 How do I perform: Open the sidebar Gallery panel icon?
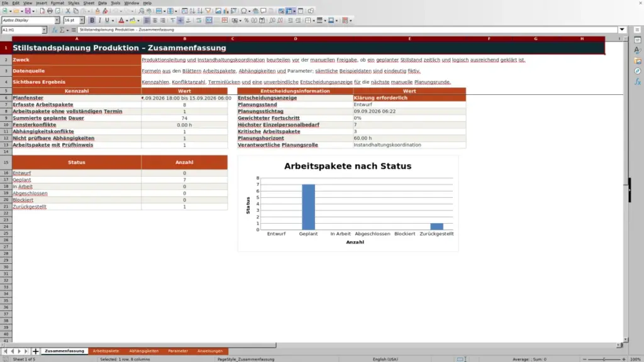click(638, 61)
